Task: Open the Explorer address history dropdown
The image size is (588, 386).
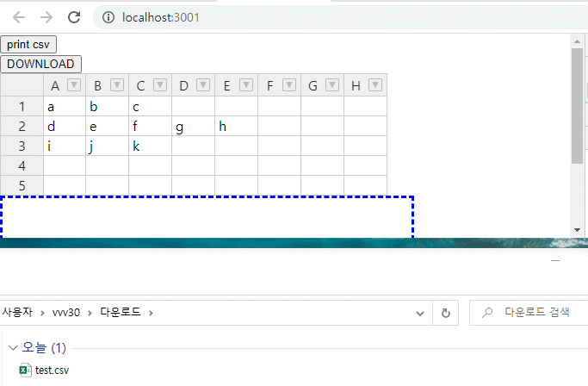Action: click(x=420, y=313)
